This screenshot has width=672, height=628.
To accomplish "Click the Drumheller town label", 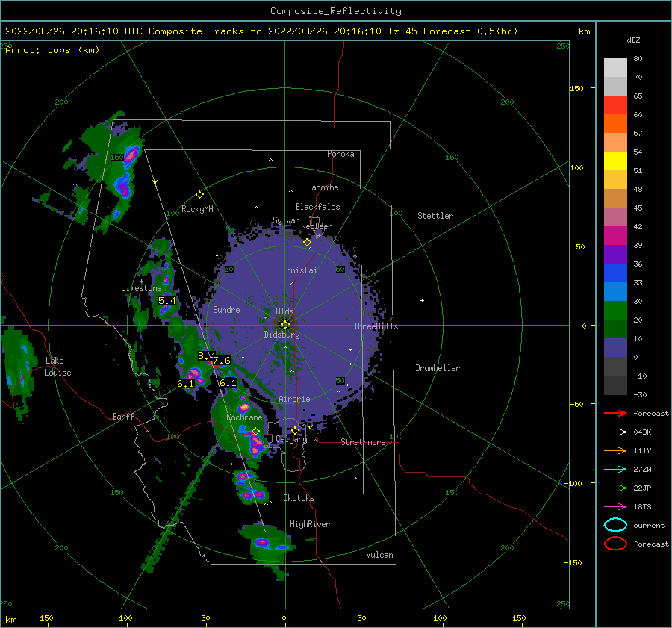I will point(438,368).
